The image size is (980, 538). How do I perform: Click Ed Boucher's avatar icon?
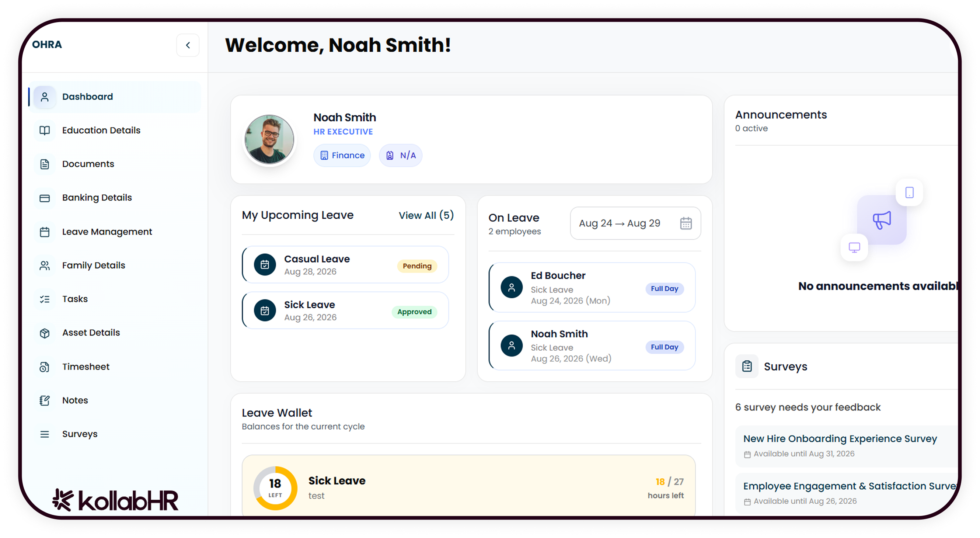pos(511,288)
